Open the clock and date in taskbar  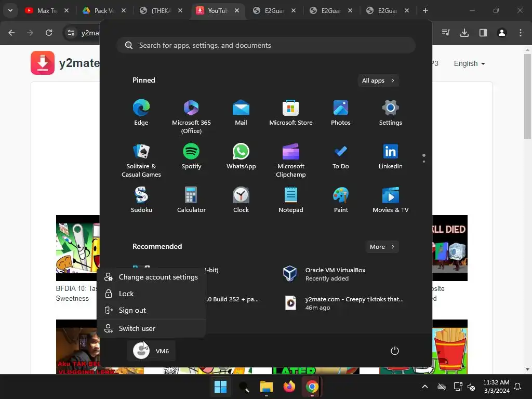pyautogui.click(x=496, y=387)
